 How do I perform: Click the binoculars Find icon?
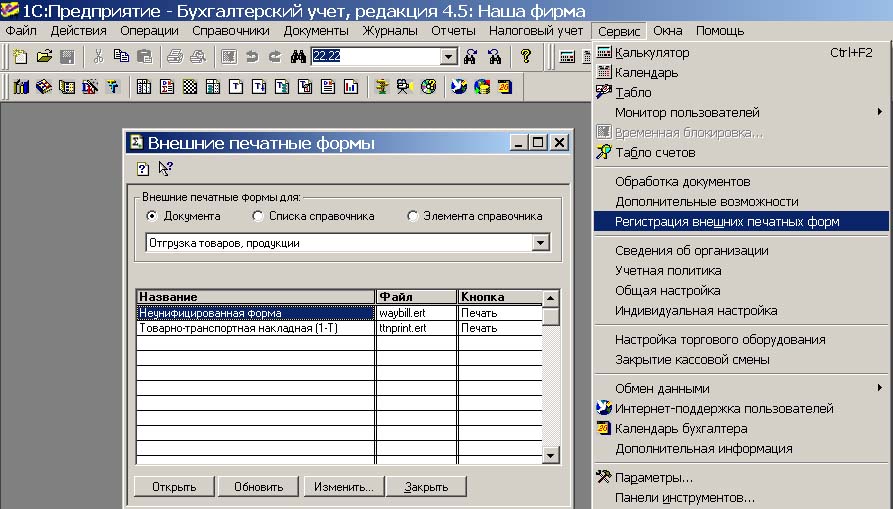[298, 57]
